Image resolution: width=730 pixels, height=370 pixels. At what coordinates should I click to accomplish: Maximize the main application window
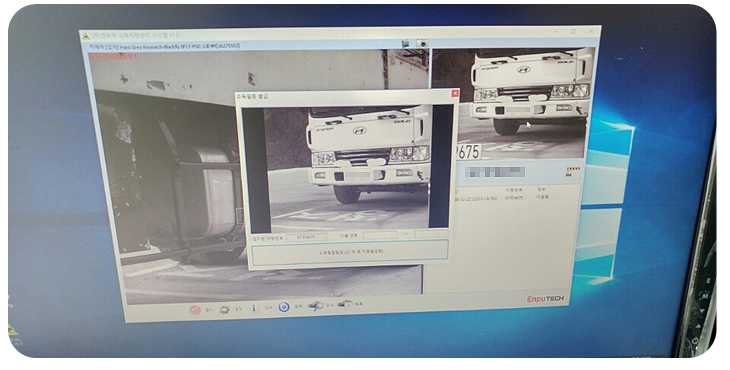[x=573, y=32]
